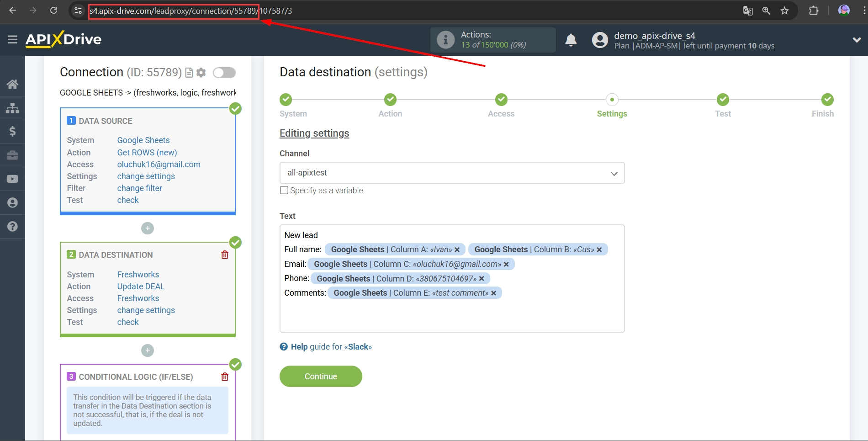The image size is (868, 441).
Task: Remove Column A «Ivan» variable tag
Action: click(x=457, y=250)
